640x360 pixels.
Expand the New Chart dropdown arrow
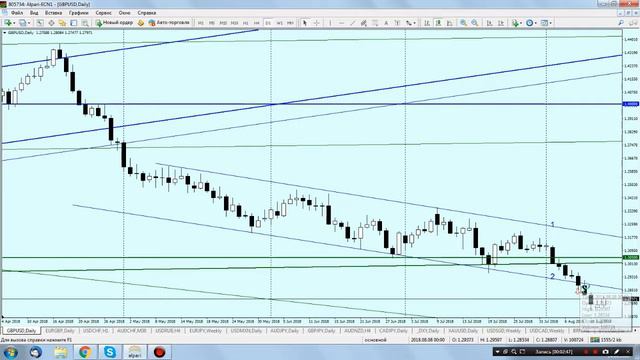point(14,23)
